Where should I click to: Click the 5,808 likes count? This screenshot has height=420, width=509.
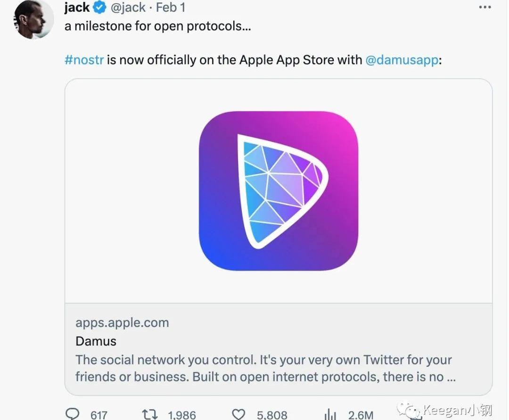pyautogui.click(x=272, y=415)
